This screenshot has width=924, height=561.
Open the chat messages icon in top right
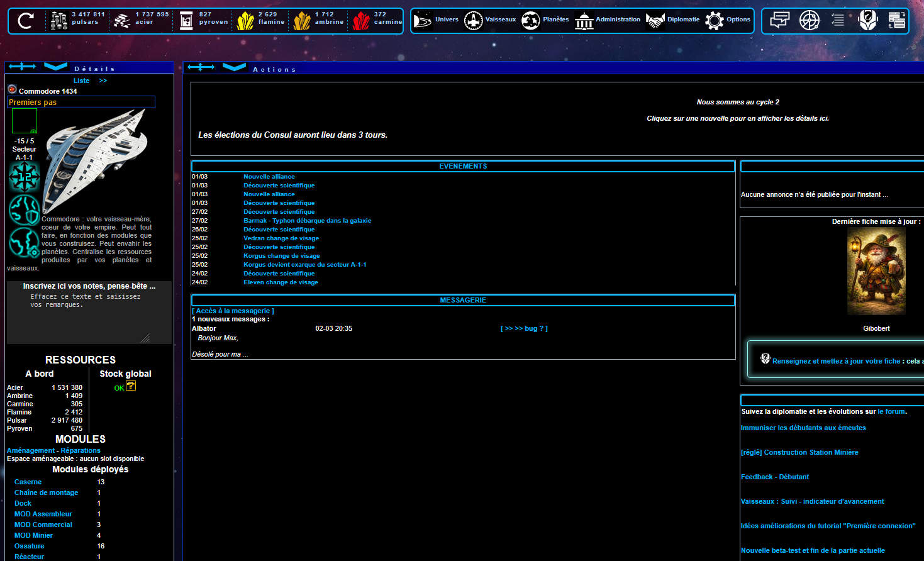(x=779, y=21)
